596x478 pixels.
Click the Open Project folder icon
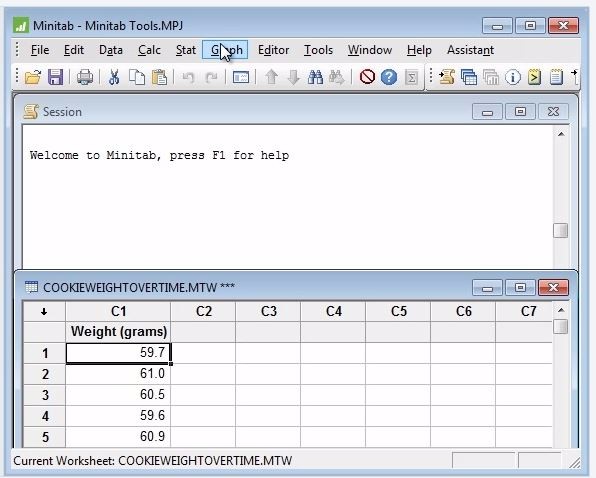pos(33,77)
